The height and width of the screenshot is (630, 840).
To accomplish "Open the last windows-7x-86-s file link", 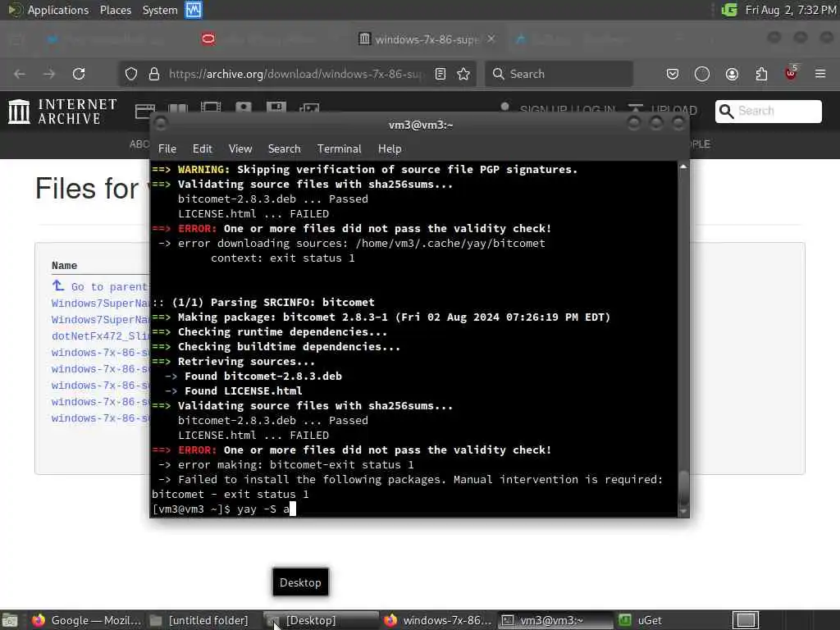I will (x=101, y=418).
